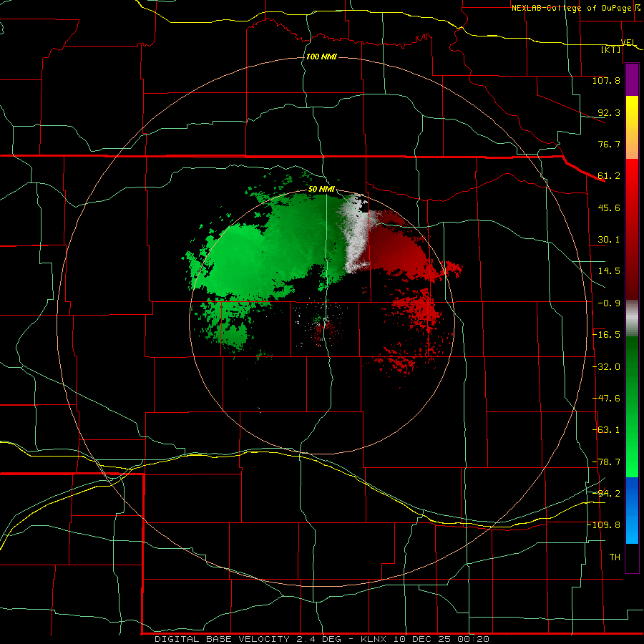Click the VEL legend title

(628, 42)
